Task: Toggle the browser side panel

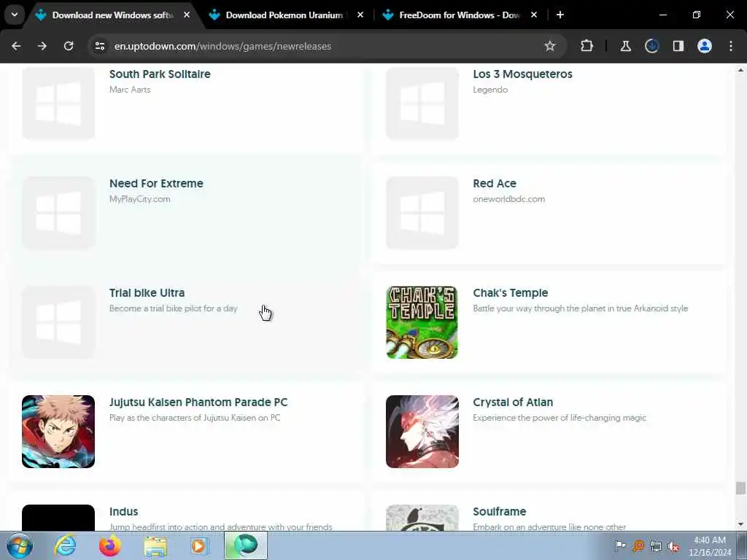Action: click(678, 46)
